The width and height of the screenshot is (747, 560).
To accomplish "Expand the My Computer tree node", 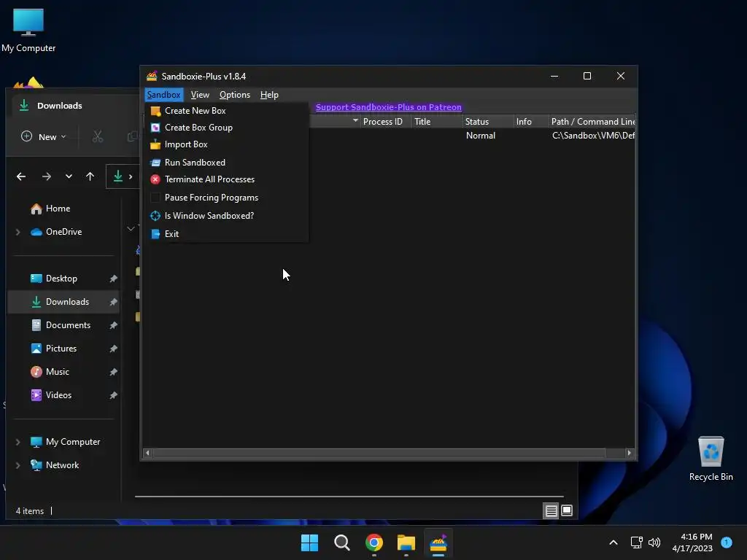I will [18, 442].
